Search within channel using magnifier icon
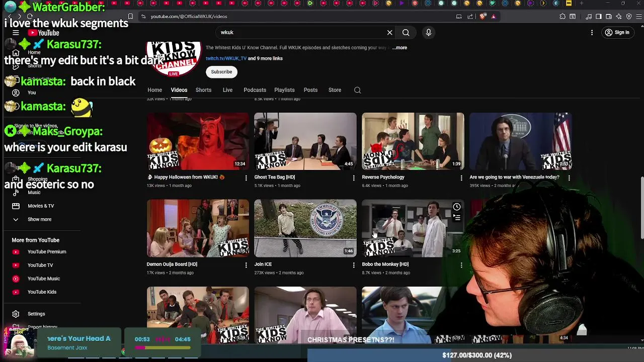Image resolution: width=644 pixels, height=362 pixels. [x=357, y=90]
